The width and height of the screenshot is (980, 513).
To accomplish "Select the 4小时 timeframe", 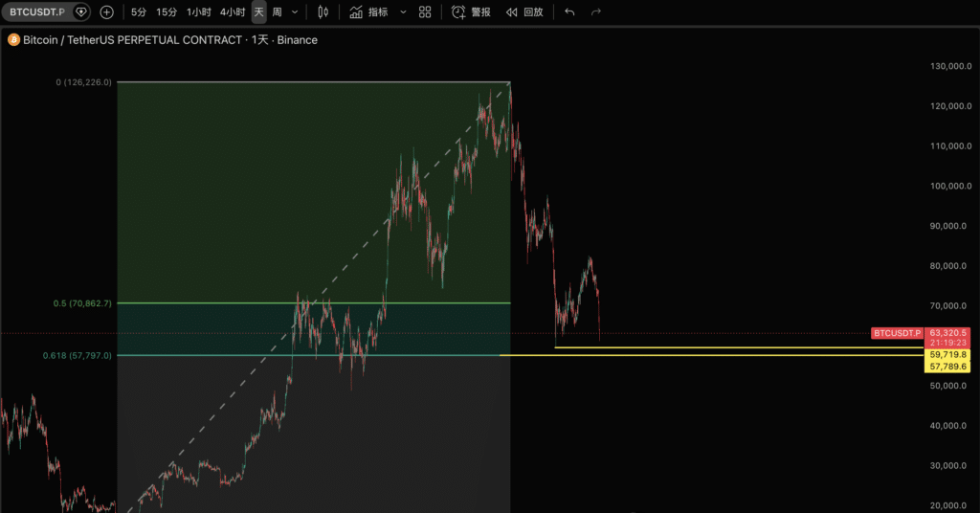I will 233,11.
